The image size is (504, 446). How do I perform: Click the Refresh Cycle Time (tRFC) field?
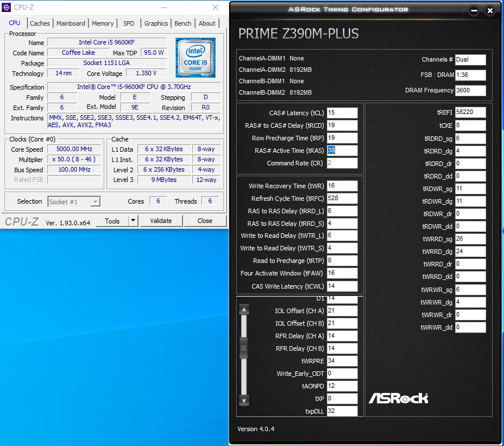pos(342,198)
